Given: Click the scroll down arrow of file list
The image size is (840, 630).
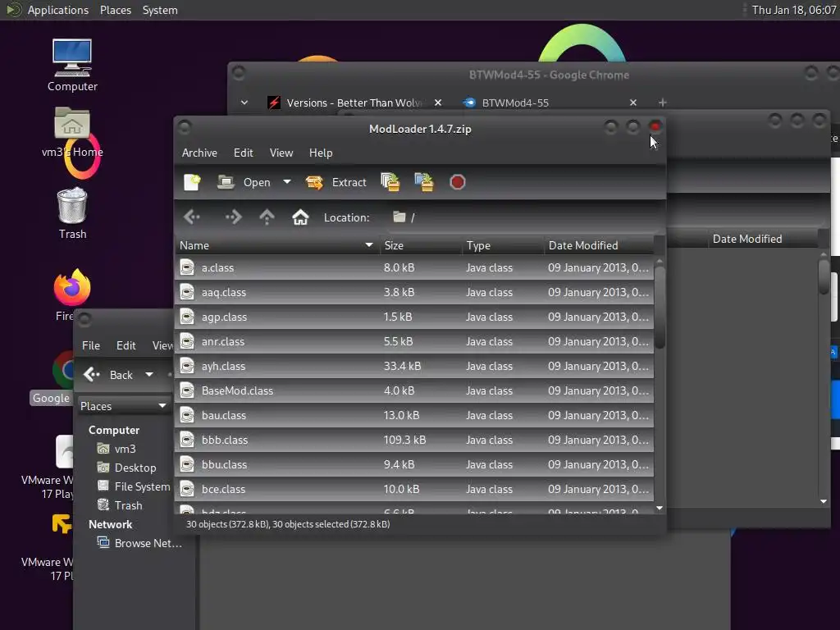Looking at the screenshot, I should pyautogui.click(x=660, y=507).
